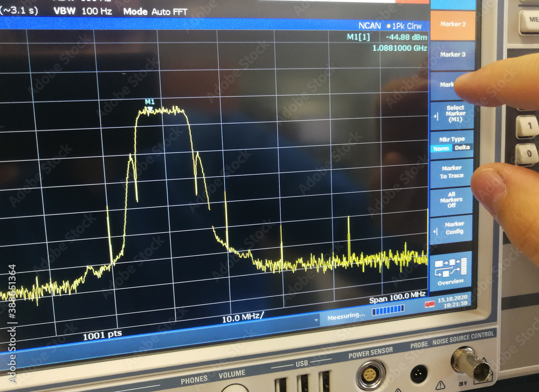The height and width of the screenshot is (392, 539).
Task: Turn All Markers Off
Action: tap(451, 200)
